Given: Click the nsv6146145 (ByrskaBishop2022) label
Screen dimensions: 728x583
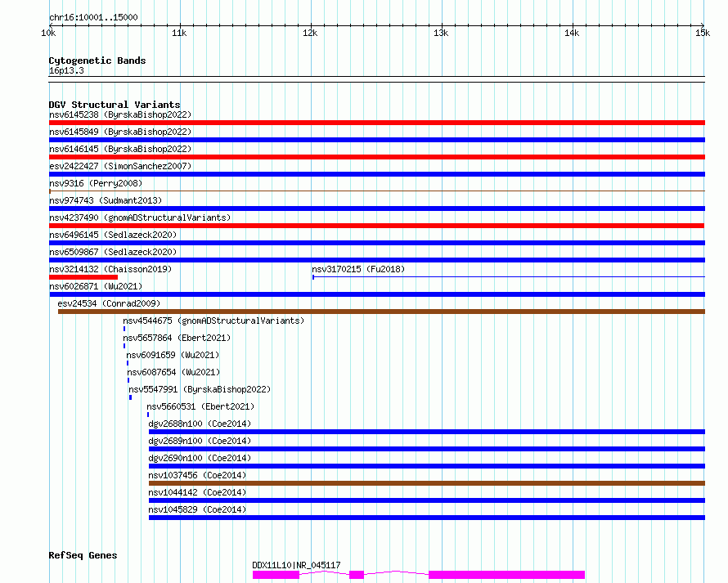Looking at the screenshot, I should pos(120,149).
